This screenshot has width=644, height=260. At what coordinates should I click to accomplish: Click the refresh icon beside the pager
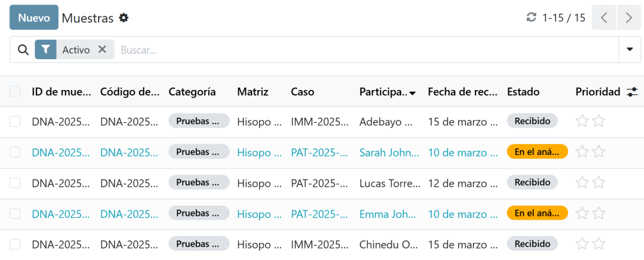click(x=531, y=18)
